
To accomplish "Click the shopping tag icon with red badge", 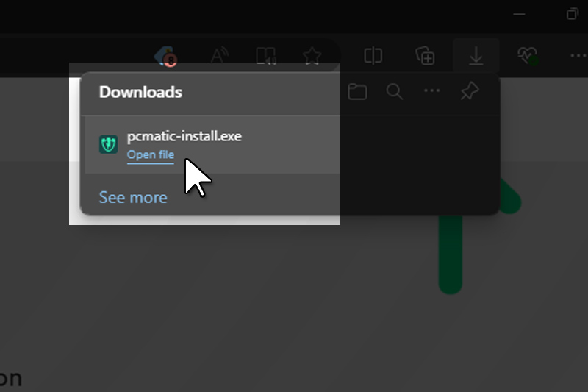I will click(x=164, y=57).
